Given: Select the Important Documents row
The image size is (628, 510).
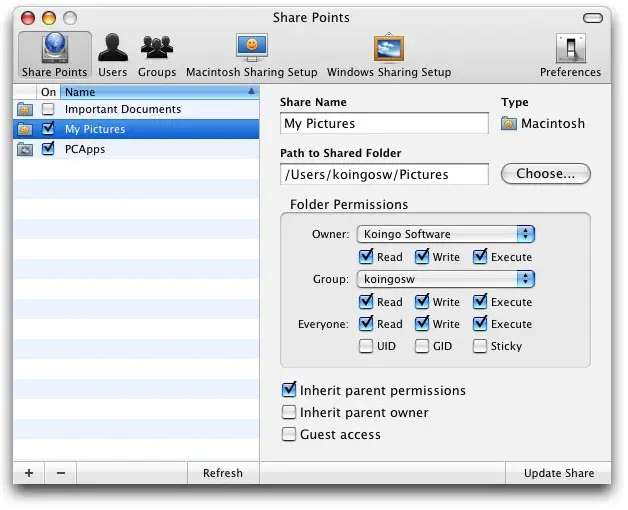Looking at the screenshot, I should [136, 109].
